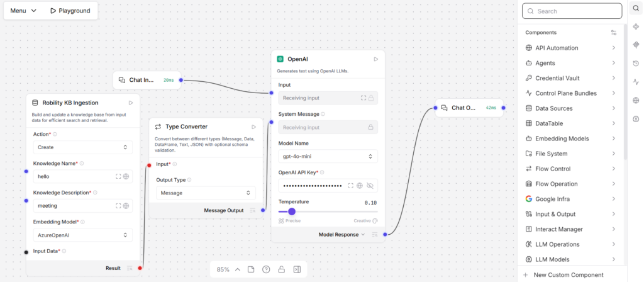644x282 pixels.
Task: Expand the Flow Operation category
Action: tap(571, 184)
